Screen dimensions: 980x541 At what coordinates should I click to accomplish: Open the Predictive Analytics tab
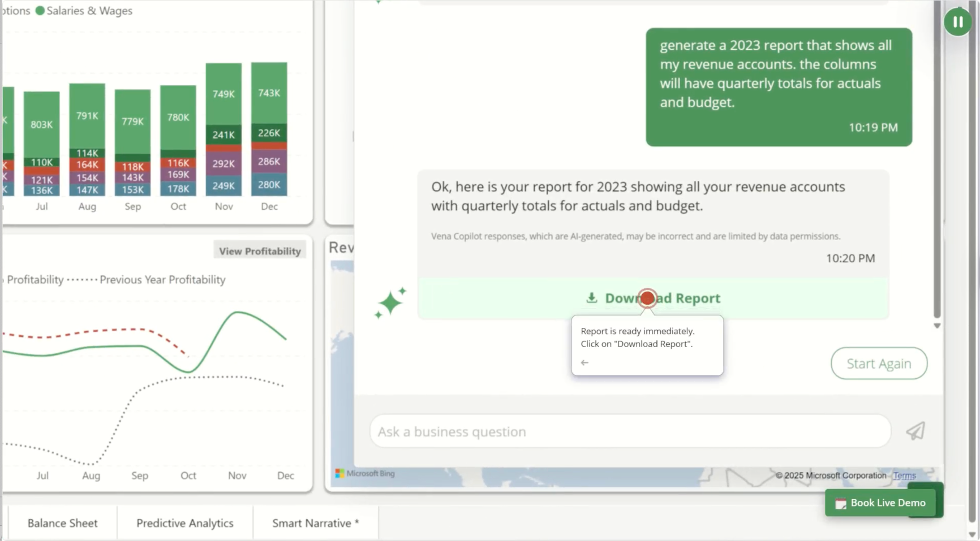pyautogui.click(x=184, y=523)
